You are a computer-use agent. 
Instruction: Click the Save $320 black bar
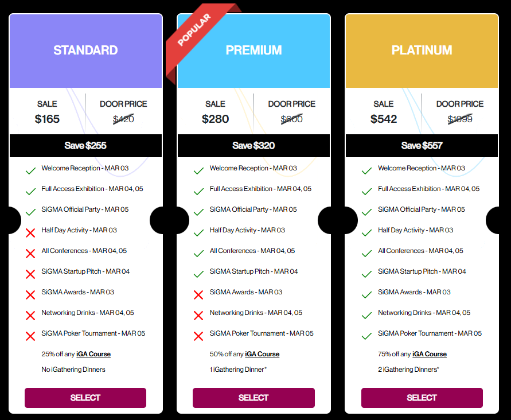tap(253, 146)
